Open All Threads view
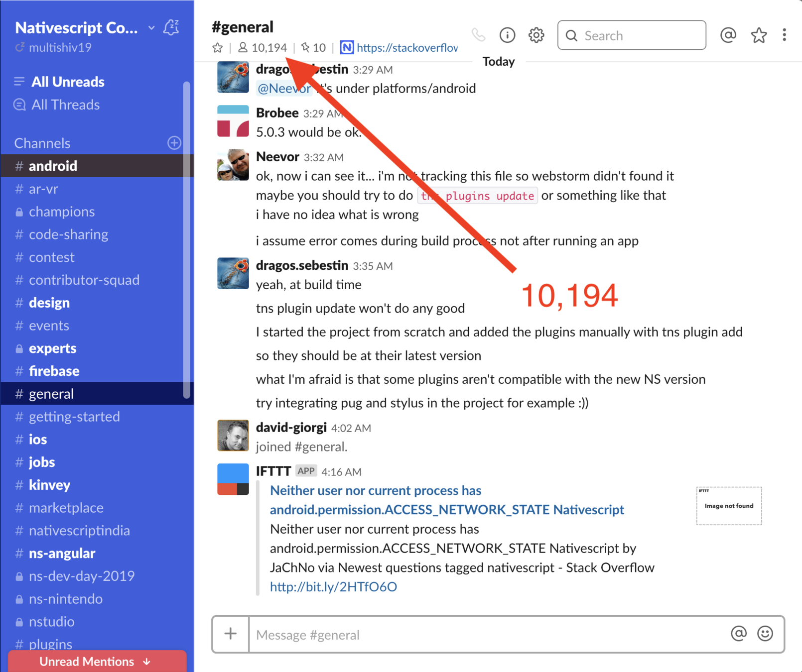802x672 pixels. (x=65, y=105)
